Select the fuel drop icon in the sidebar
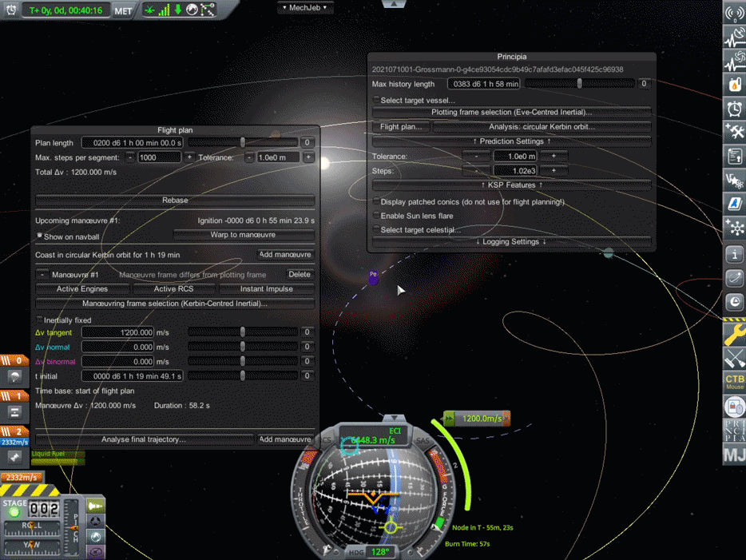Image resolution: width=746 pixels, height=560 pixels. tap(735, 84)
